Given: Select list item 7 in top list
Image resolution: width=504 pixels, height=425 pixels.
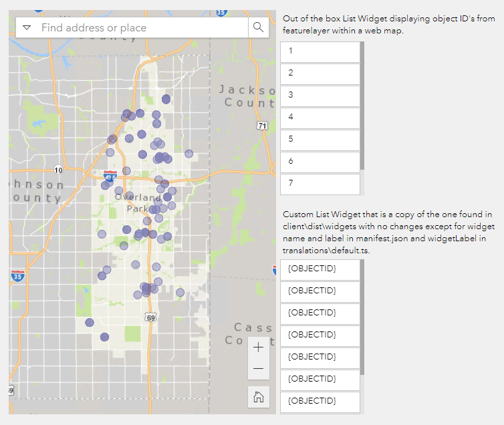Looking at the screenshot, I should [320, 184].
